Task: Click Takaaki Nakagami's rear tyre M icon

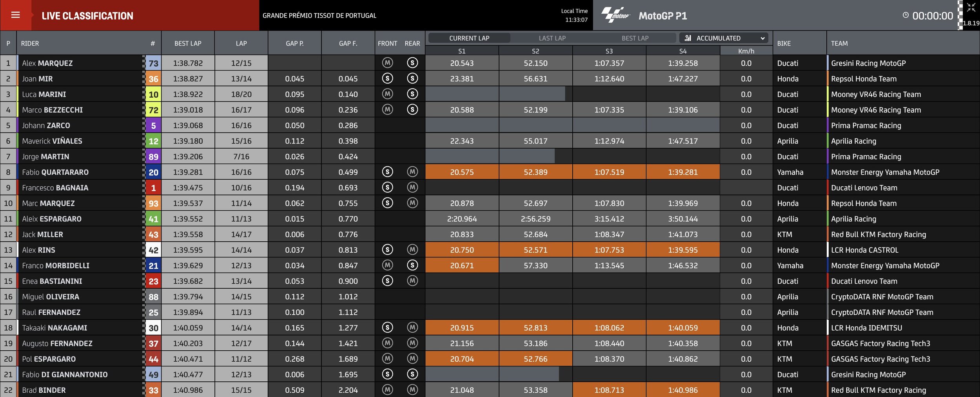Action: pyautogui.click(x=412, y=328)
